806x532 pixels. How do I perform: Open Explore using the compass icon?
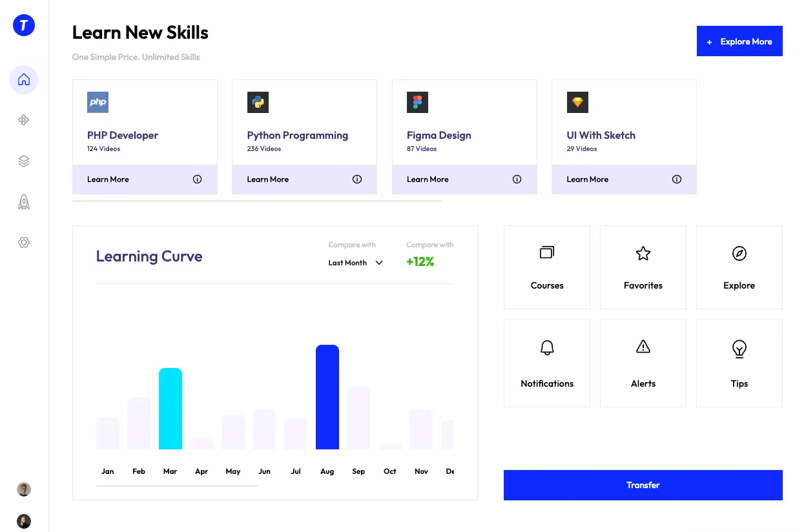739,253
